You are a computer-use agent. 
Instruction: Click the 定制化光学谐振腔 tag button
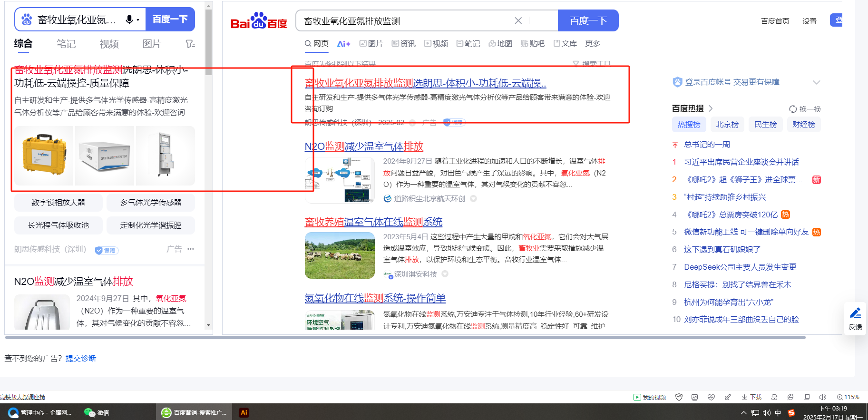[151, 225]
